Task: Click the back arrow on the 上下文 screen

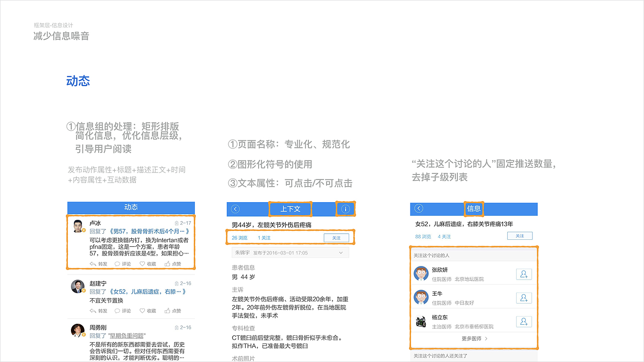Action: pos(235,209)
